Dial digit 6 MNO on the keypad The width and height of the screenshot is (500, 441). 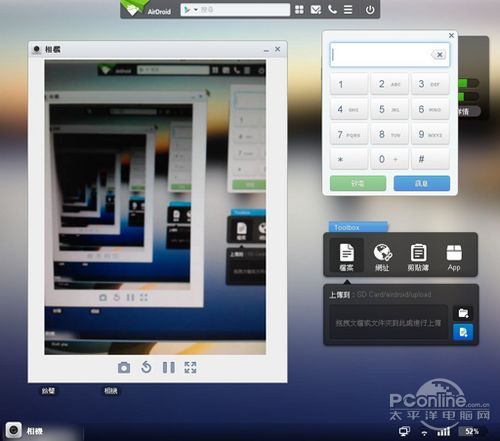tap(430, 109)
